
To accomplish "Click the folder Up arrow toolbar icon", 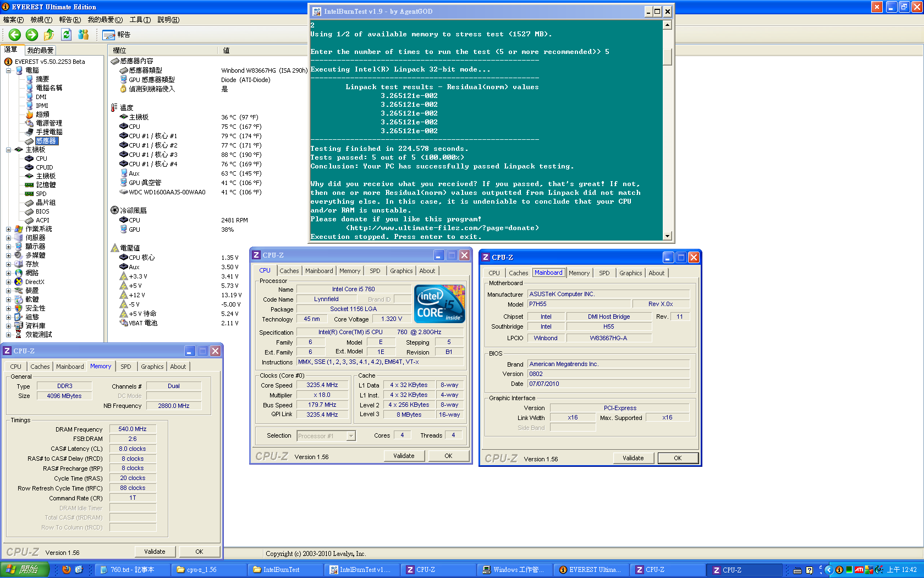I will coord(49,35).
